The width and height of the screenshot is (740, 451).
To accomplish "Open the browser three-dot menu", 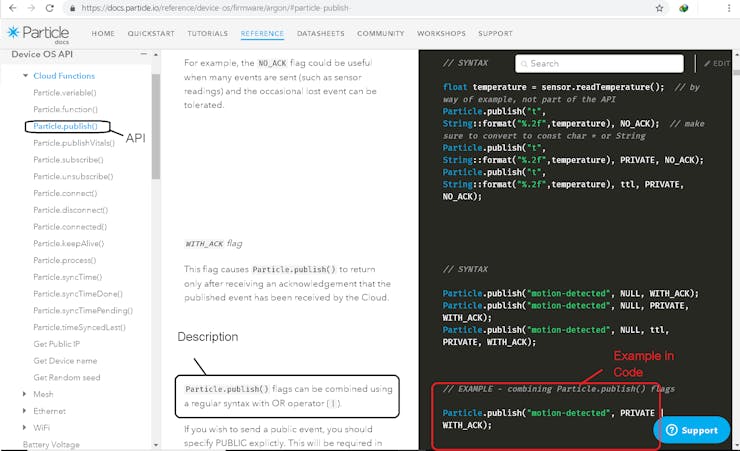I will [x=729, y=8].
